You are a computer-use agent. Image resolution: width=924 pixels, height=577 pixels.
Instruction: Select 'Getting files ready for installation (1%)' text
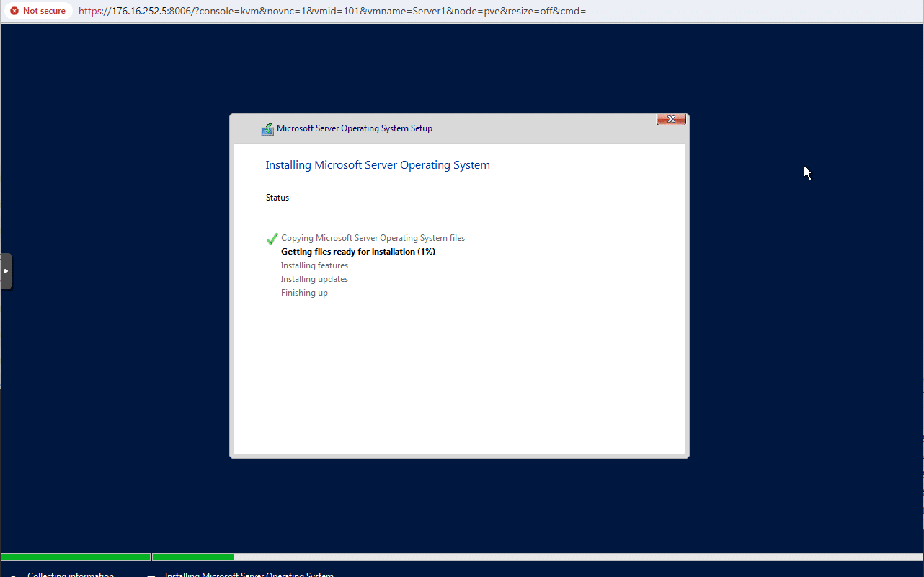tap(358, 252)
